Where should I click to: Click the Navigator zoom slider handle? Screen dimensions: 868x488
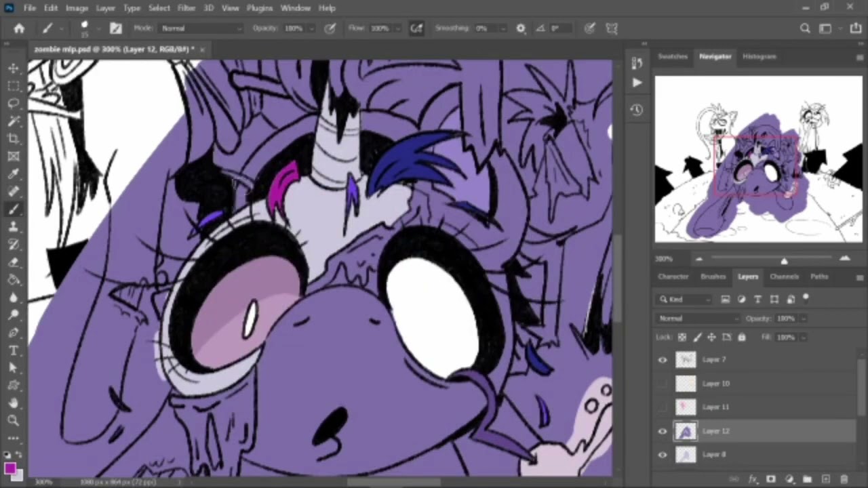pos(784,260)
